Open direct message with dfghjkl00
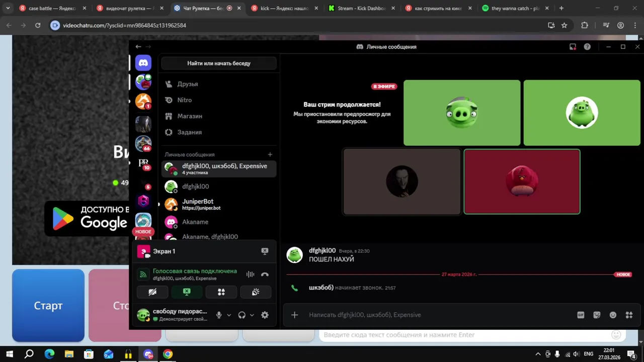The height and width of the screenshot is (362, 644). point(219,187)
